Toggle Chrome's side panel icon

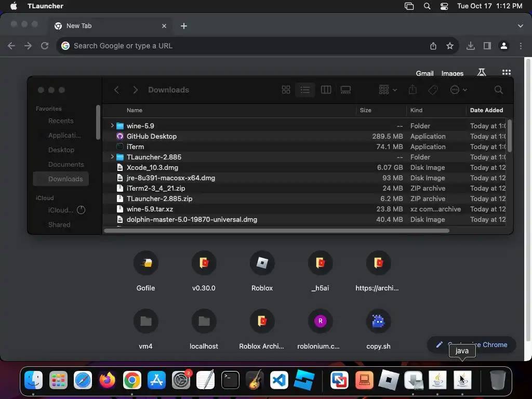tap(487, 46)
